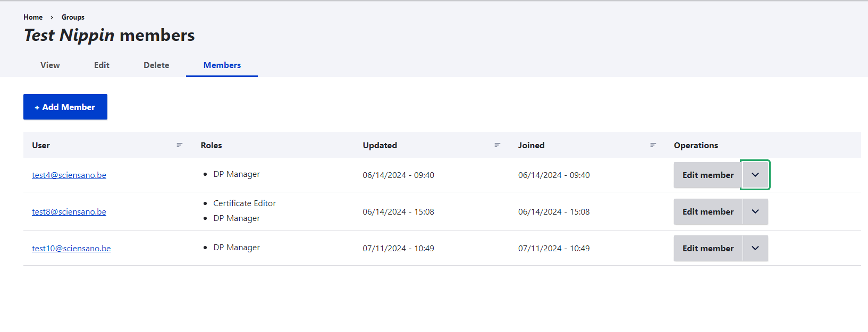This screenshot has height=332, width=868.
Task: Switch to the Edit tab
Action: (102, 65)
